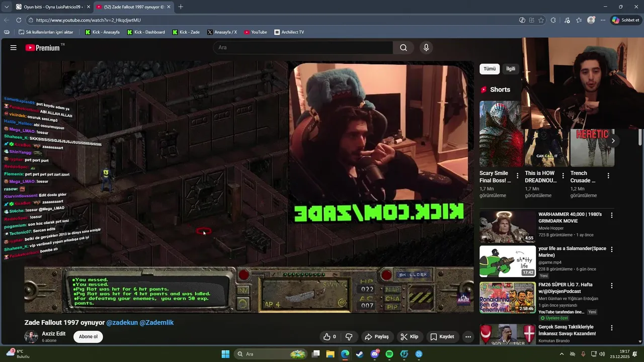The width and height of the screenshot is (644, 362).
Task: Open Discord from the taskbar
Action: [374, 354]
